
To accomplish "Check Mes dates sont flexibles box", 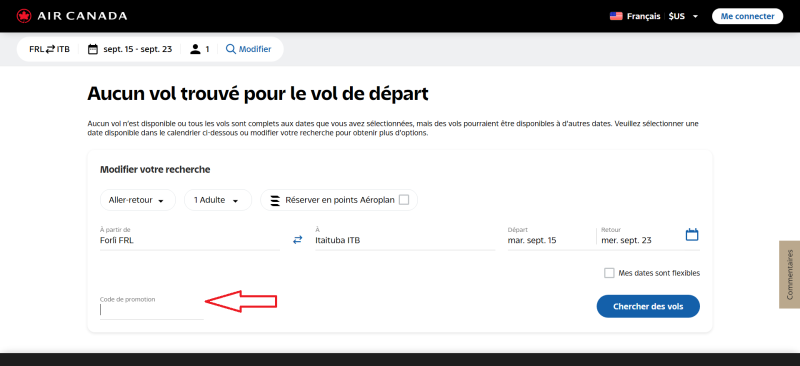I will click(609, 273).
